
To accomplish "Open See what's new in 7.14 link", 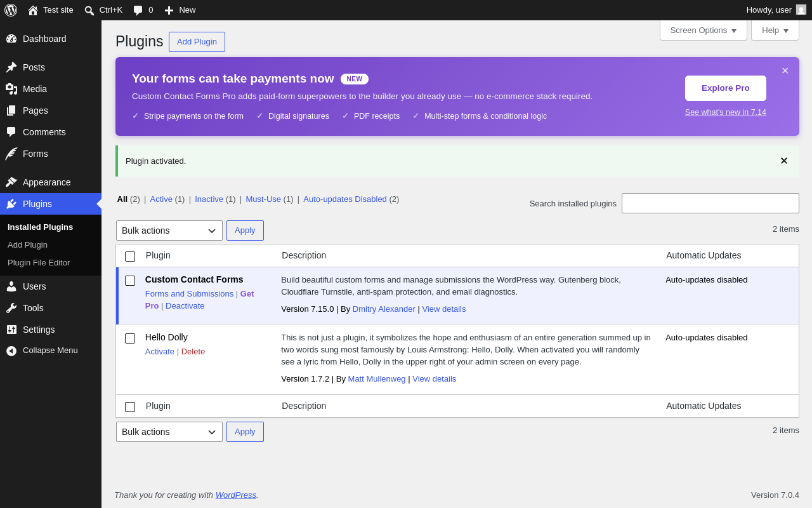I will click(x=726, y=112).
